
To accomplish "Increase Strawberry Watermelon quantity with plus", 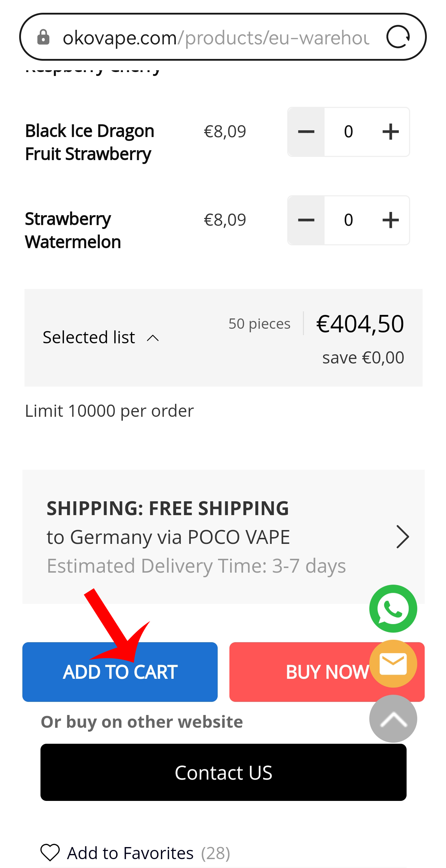I will [390, 220].
